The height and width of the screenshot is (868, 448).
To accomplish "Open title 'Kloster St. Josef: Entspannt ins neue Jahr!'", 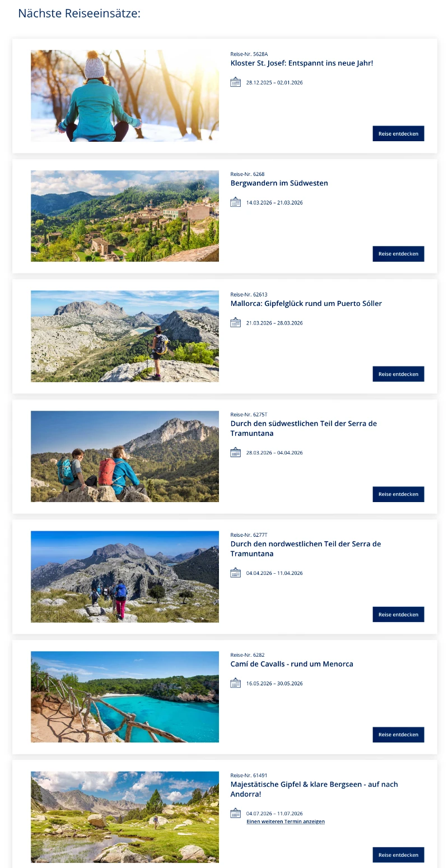I will pyautogui.click(x=302, y=63).
